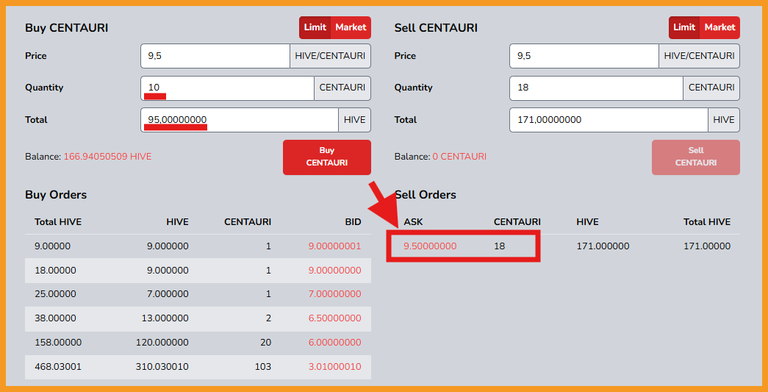
Task: Click CENTAURI unit label beside Buy quantity
Action: coord(342,88)
